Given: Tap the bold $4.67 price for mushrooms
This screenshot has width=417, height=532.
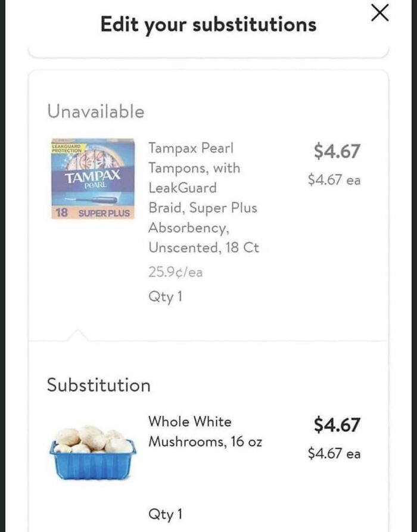Looking at the screenshot, I should [x=337, y=425].
